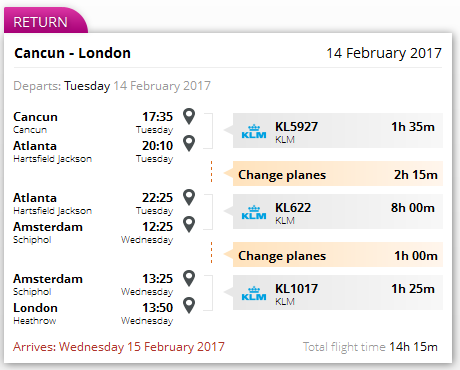Click the Cancun - London route heading
This screenshot has height=370, width=460.
72,53
